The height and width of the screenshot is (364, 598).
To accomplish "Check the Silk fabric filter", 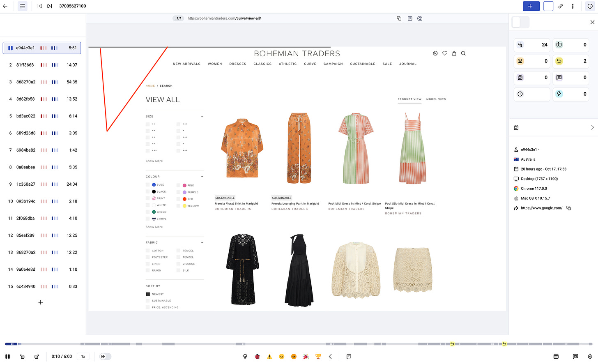I will [179, 270].
